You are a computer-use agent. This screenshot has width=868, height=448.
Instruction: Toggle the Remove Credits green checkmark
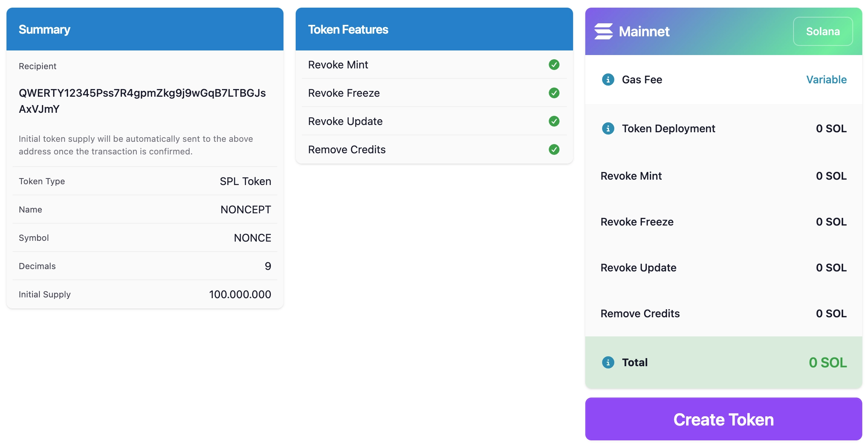(x=554, y=149)
